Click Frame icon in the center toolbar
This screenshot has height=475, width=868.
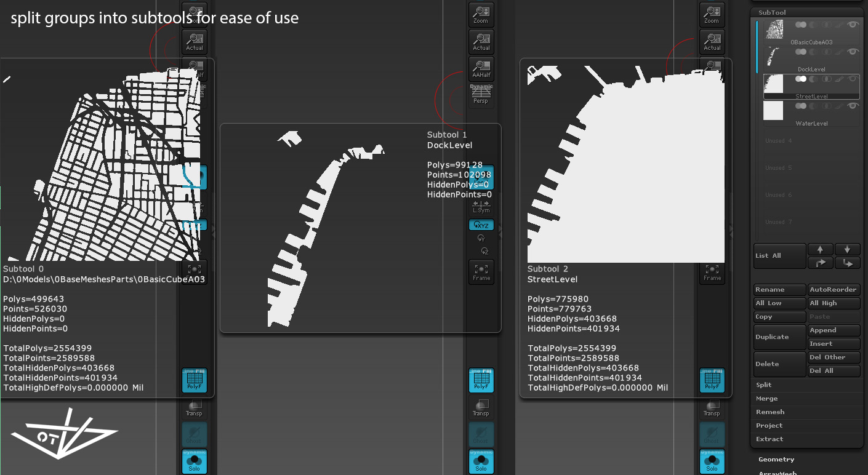click(481, 271)
